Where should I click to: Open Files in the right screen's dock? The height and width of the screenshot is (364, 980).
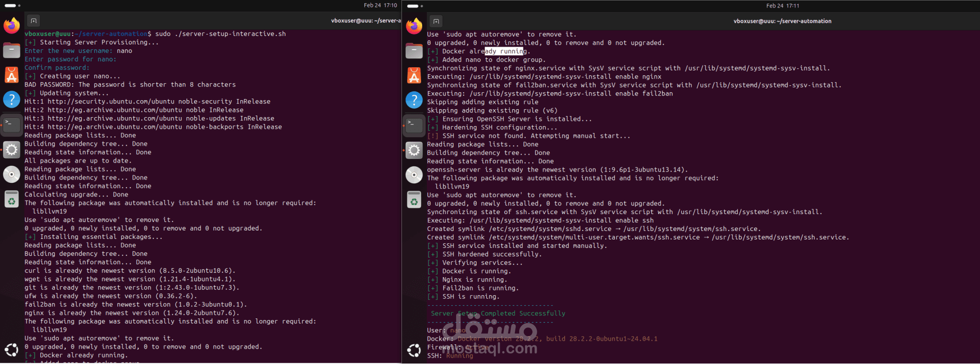click(x=414, y=50)
